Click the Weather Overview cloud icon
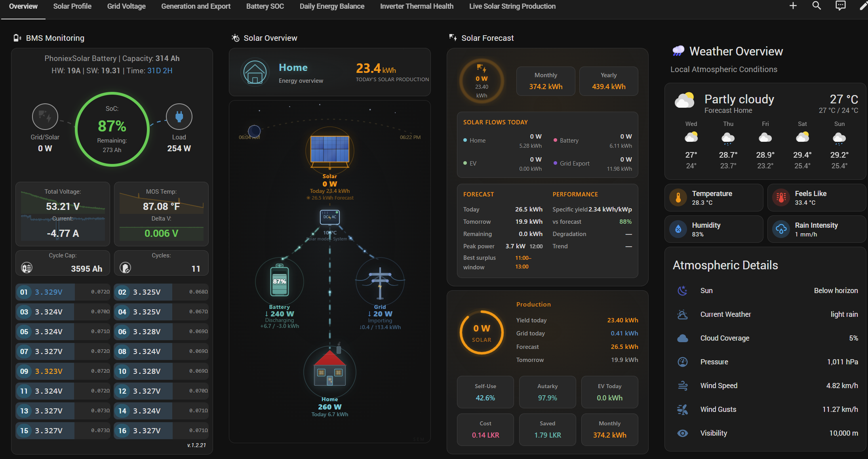 pyautogui.click(x=678, y=51)
